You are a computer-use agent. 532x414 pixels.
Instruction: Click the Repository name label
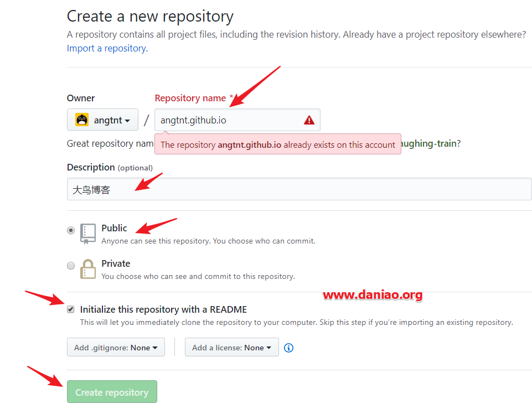click(190, 98)
